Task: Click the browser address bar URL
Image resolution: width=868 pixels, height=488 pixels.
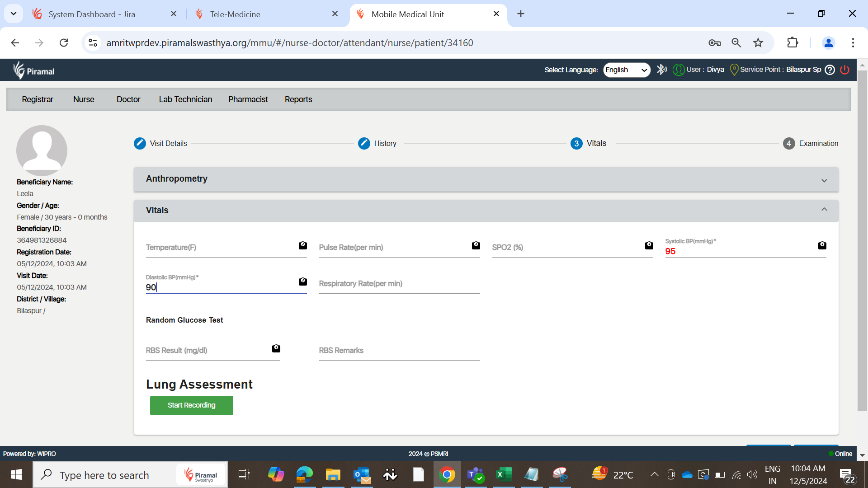Action: pyautogui.click(x=290, y=42)
